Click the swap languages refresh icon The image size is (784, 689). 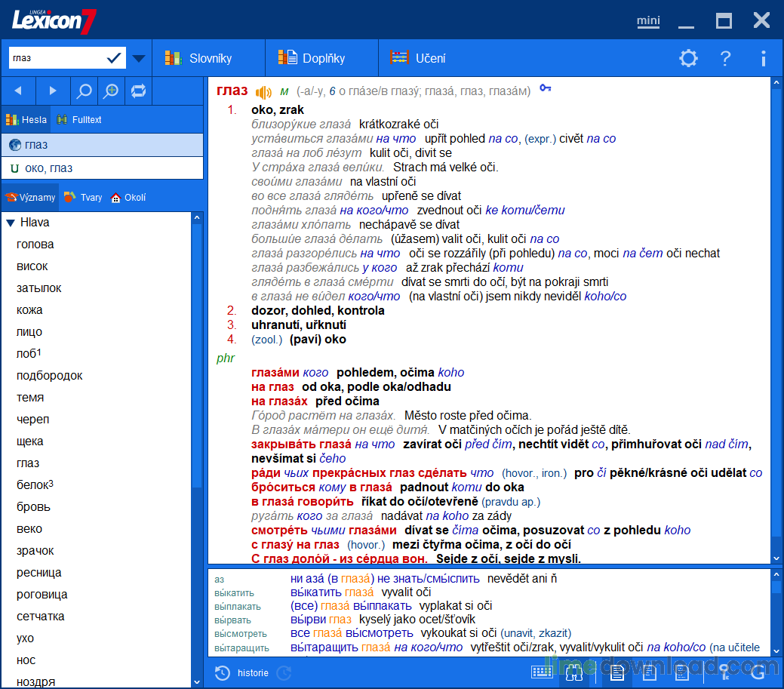(139, 91)
